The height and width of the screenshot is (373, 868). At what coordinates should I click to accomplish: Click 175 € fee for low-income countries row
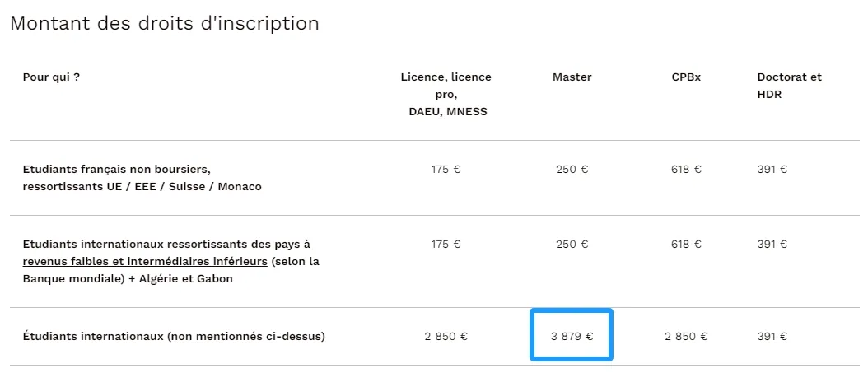coord(446,244)
